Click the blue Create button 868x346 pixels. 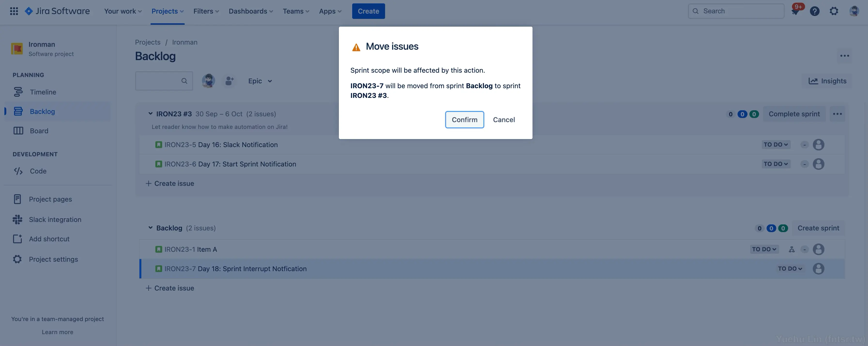(368, 11)
